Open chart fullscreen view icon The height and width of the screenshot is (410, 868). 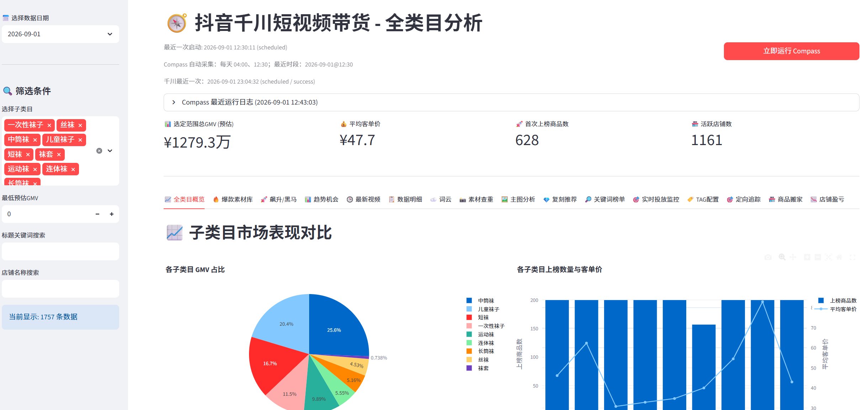click(x=853, y=257)
